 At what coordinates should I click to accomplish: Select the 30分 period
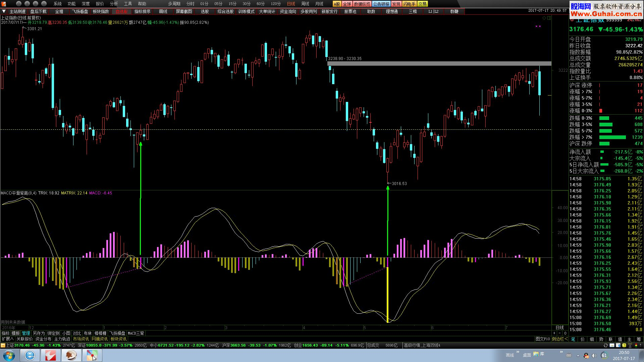[x=247, y=4]
